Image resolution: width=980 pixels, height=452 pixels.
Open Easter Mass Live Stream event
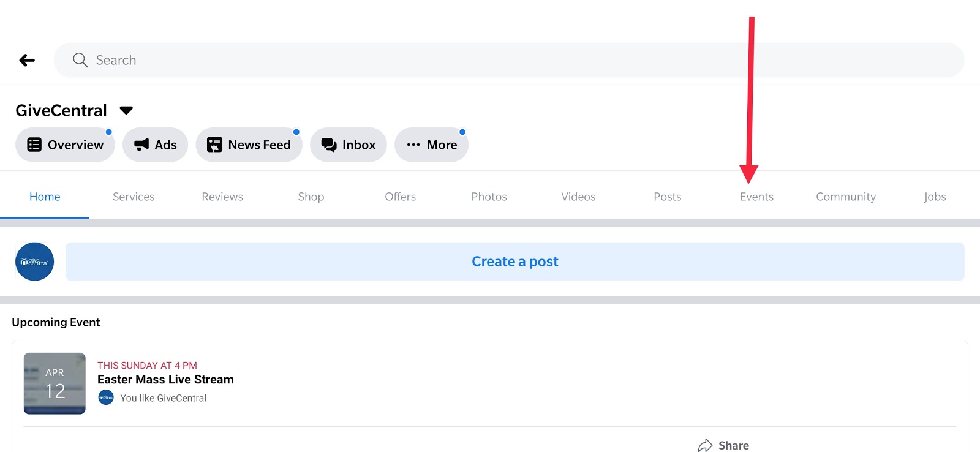pyautogui.click(x=165, y=380)
